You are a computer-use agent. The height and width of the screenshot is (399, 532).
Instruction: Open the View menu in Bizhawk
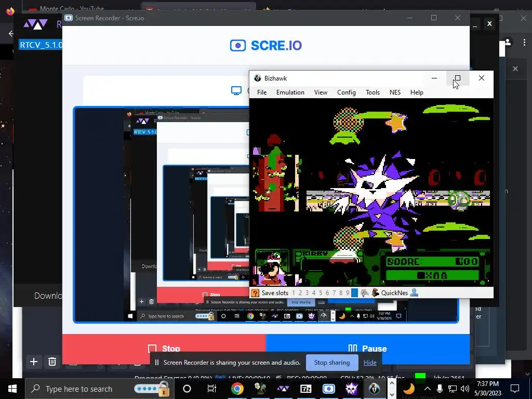(321, 92)
